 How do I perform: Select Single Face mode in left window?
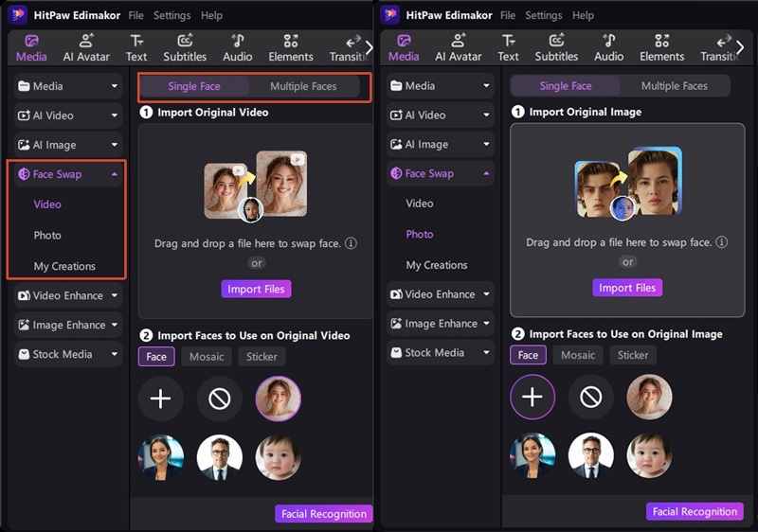pos(194,86)
